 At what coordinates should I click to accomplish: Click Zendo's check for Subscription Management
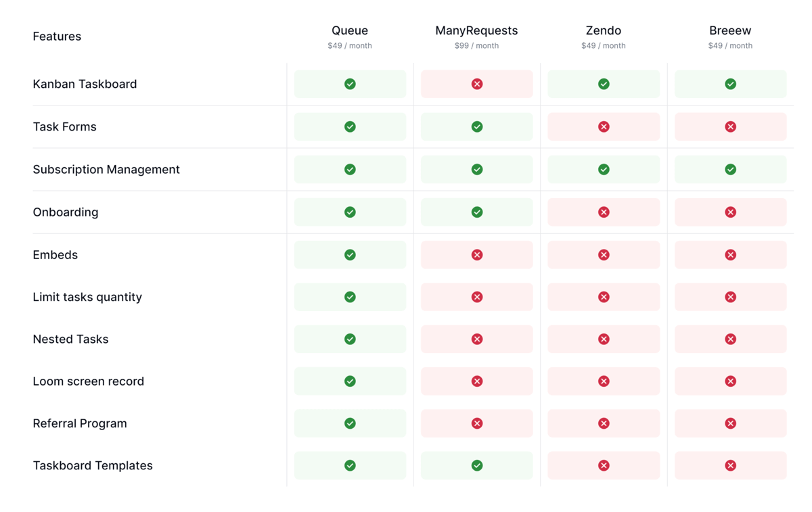click(x=604, y=169)
